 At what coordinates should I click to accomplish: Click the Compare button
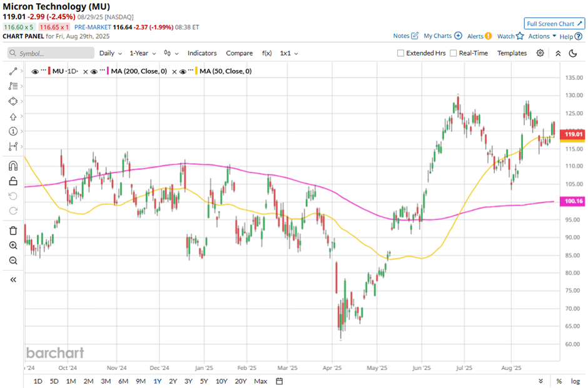[x=239, y=53]
